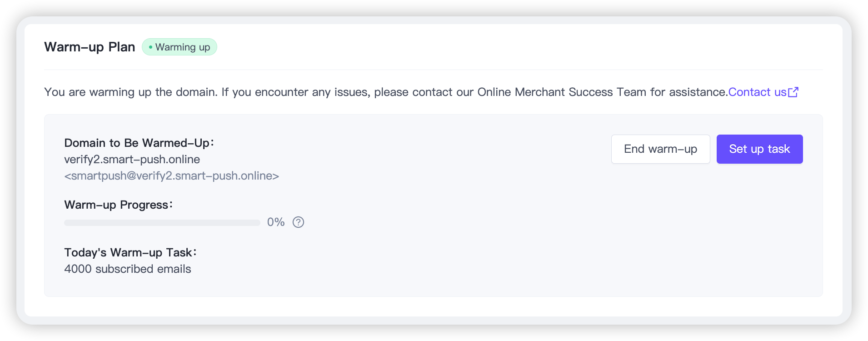Click the Warm-up Progress label

coord(118,205)
